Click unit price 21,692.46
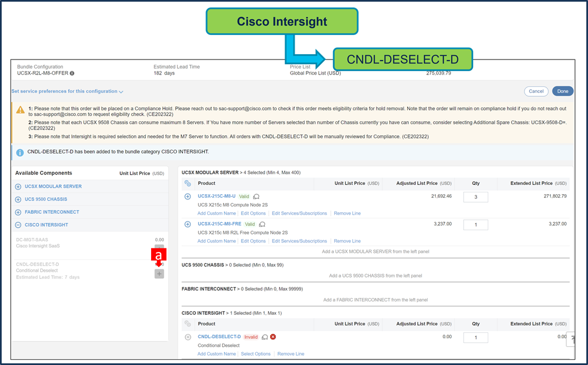The image size is (588, 365). pos(442,196)
